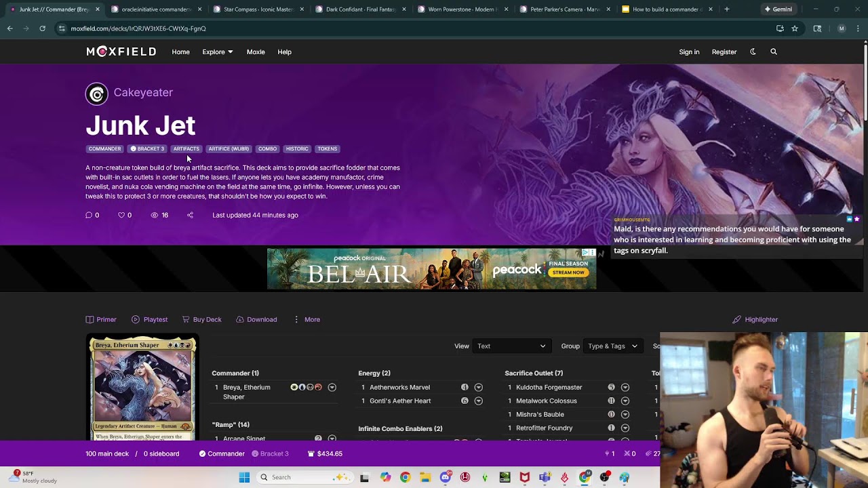Select the COMMANDER tag
The height and width of the screenshot is (488, 868).
coord(104,148)
